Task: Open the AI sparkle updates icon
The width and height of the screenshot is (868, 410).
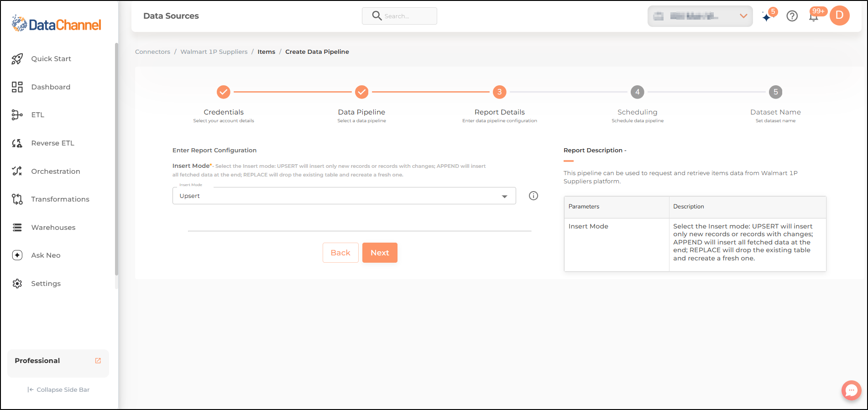Action: (x=768, y=16)
